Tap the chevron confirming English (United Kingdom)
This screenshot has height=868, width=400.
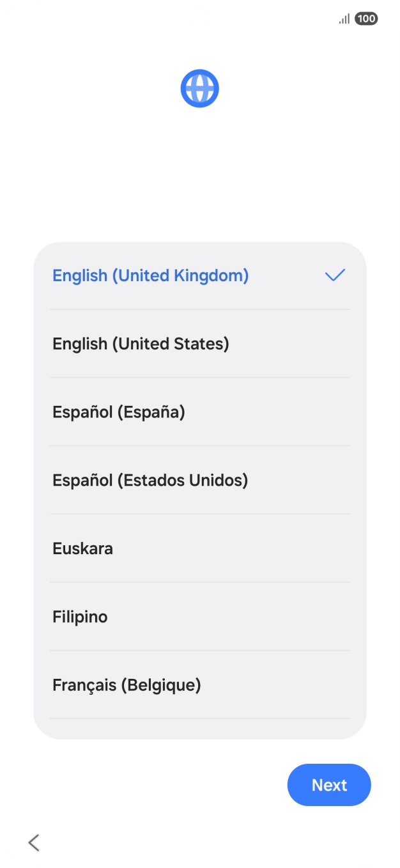335,275
